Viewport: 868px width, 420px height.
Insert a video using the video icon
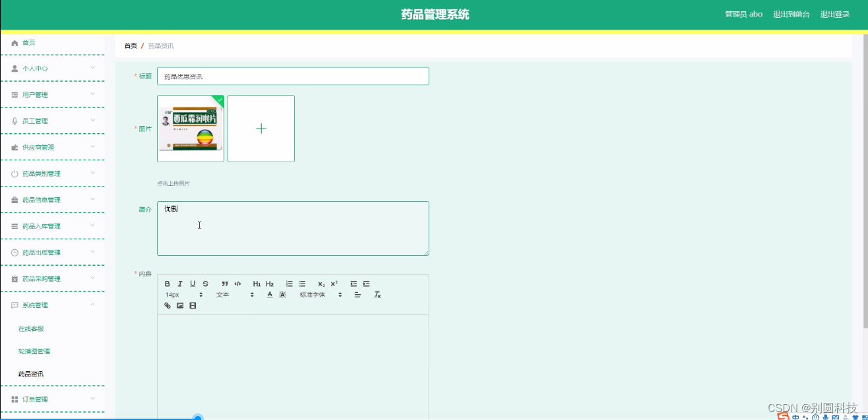tap(192, 305)
